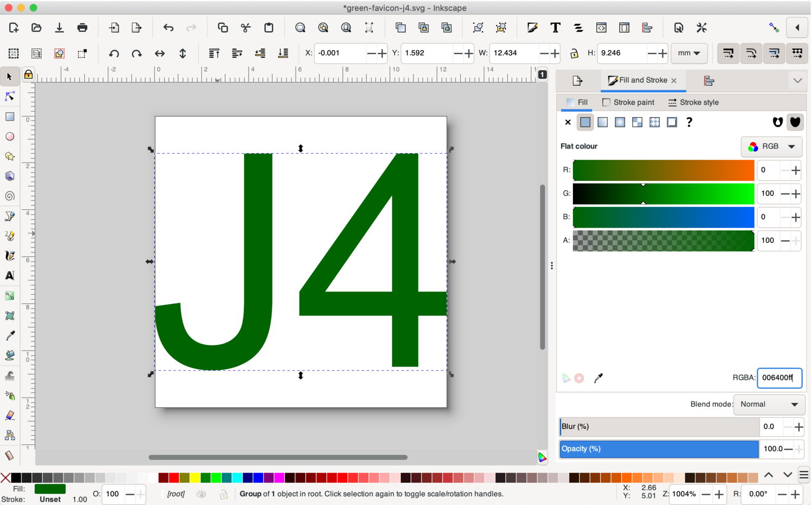Open the Blend mode dropdown
The height and width of the screenshot is (505, 812).
(768, 405)
